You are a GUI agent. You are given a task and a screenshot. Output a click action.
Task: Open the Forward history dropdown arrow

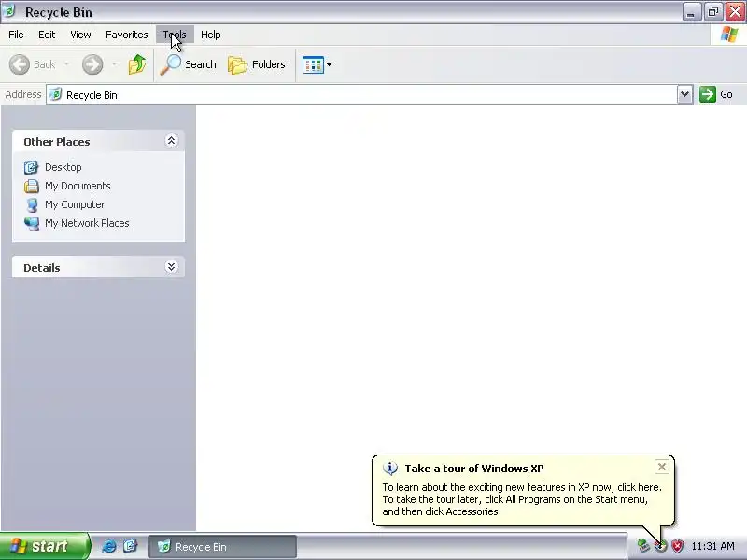[114, 64]
